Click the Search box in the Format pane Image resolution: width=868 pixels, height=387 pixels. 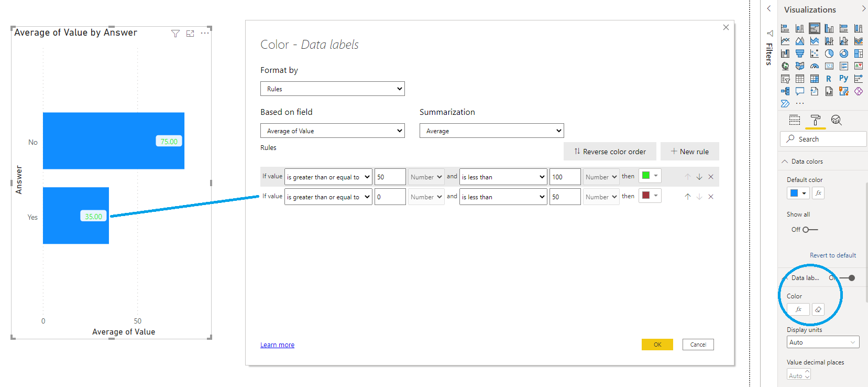point(823,139)
